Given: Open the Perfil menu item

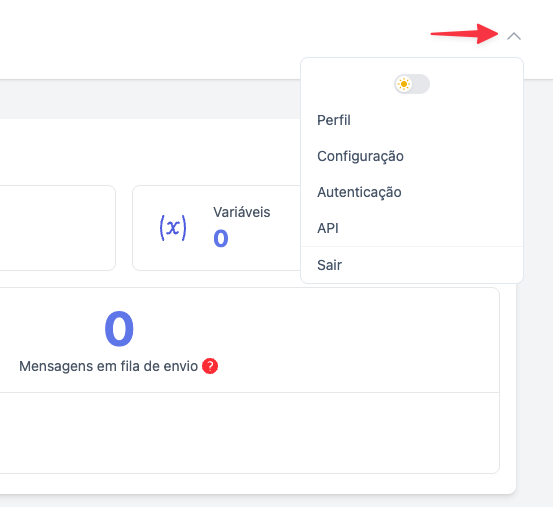Looking at the screenshot, I should [334, 120].
